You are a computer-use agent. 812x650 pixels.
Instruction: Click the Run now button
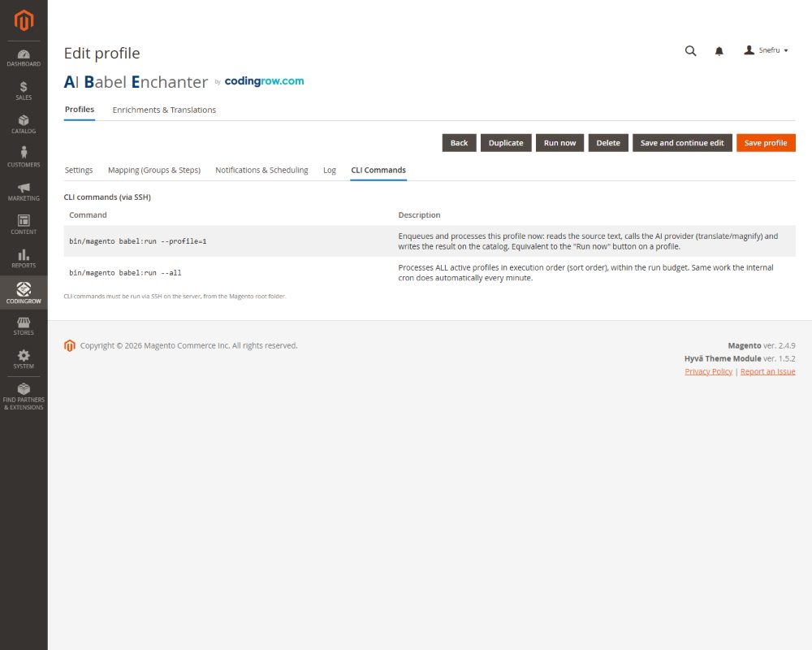tap(559, 143)
